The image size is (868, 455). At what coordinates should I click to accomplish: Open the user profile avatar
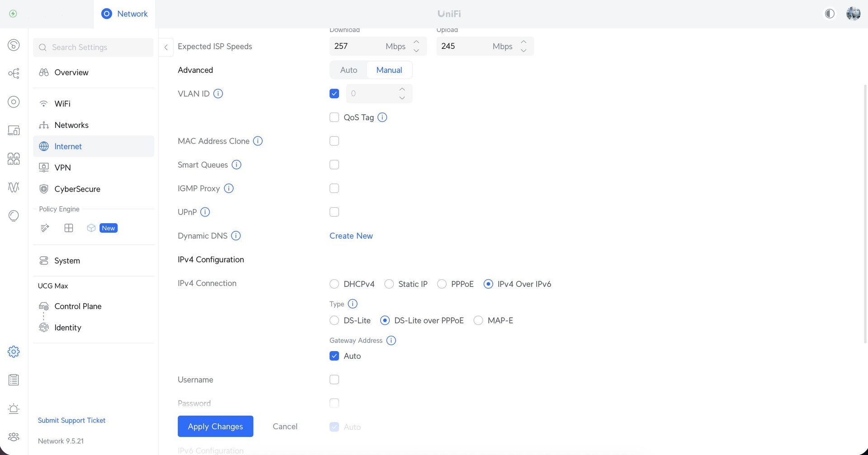853,14
